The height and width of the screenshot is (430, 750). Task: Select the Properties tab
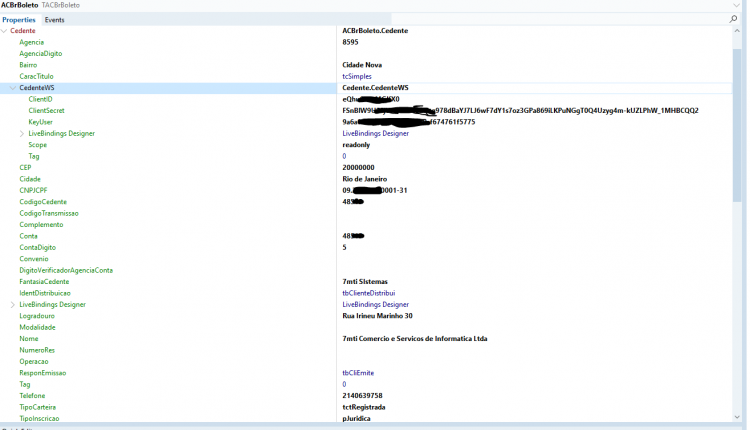point(19,20)
